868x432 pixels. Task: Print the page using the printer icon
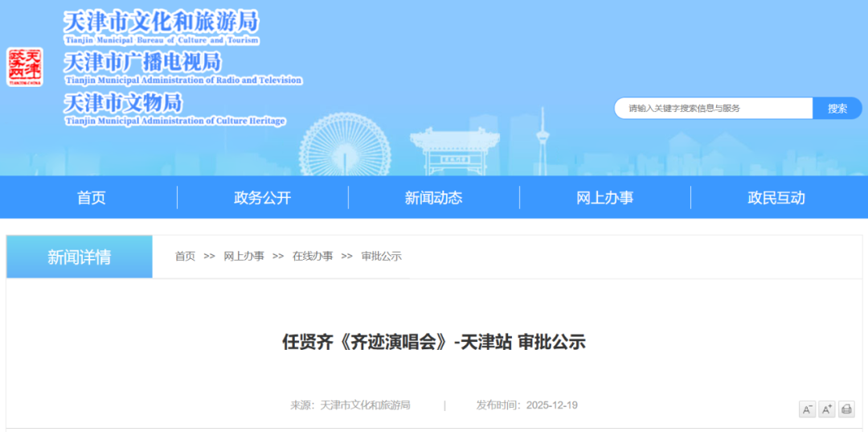(x=846, y=409)
